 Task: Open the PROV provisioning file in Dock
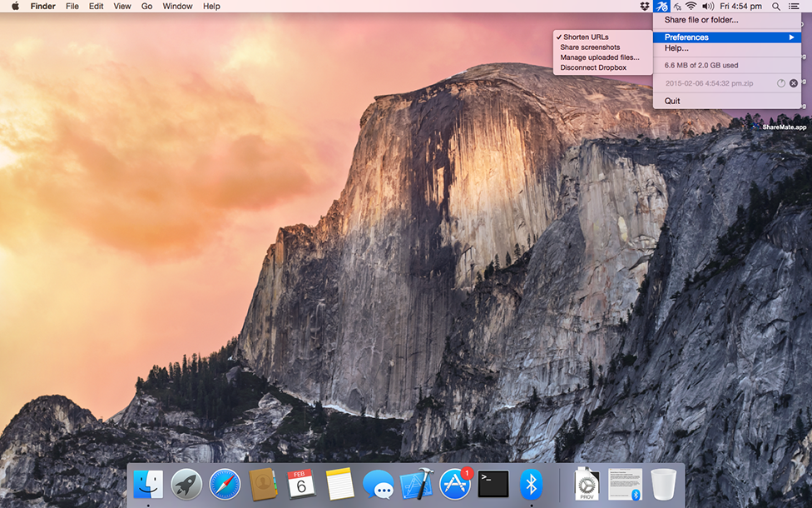587,484
